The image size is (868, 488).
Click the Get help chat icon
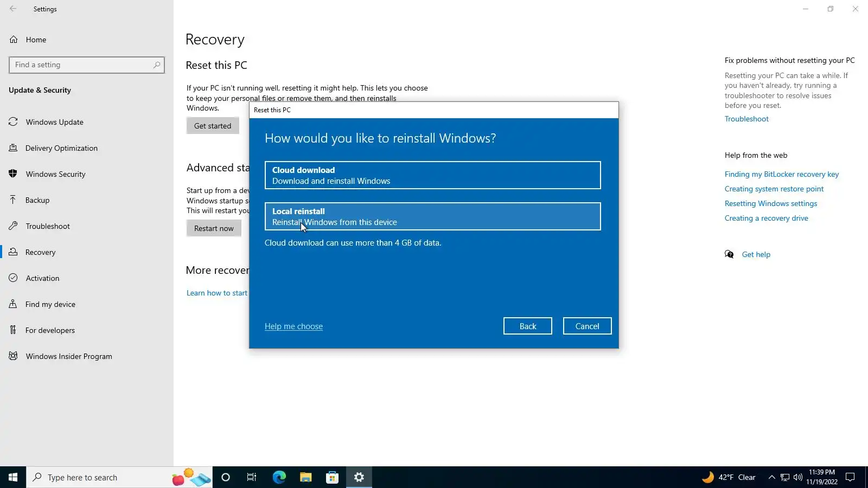coord(729,254)
